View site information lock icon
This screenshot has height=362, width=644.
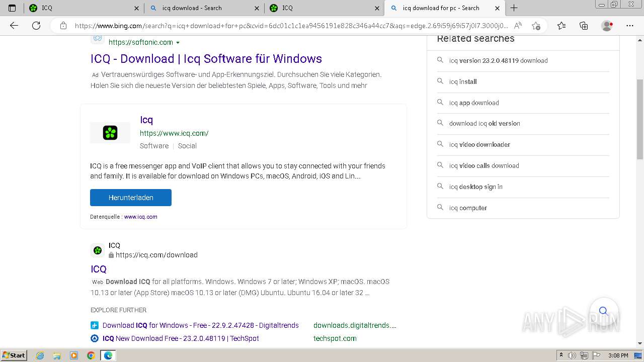(63, 26)
